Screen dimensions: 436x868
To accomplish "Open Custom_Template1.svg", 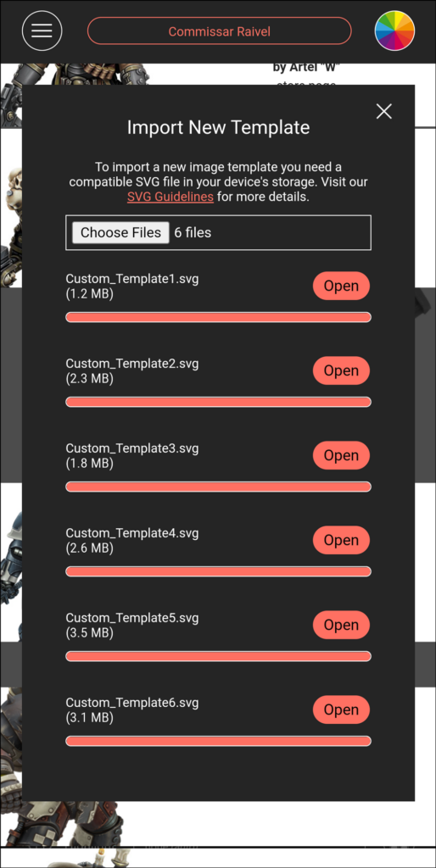I will point(341,286).
